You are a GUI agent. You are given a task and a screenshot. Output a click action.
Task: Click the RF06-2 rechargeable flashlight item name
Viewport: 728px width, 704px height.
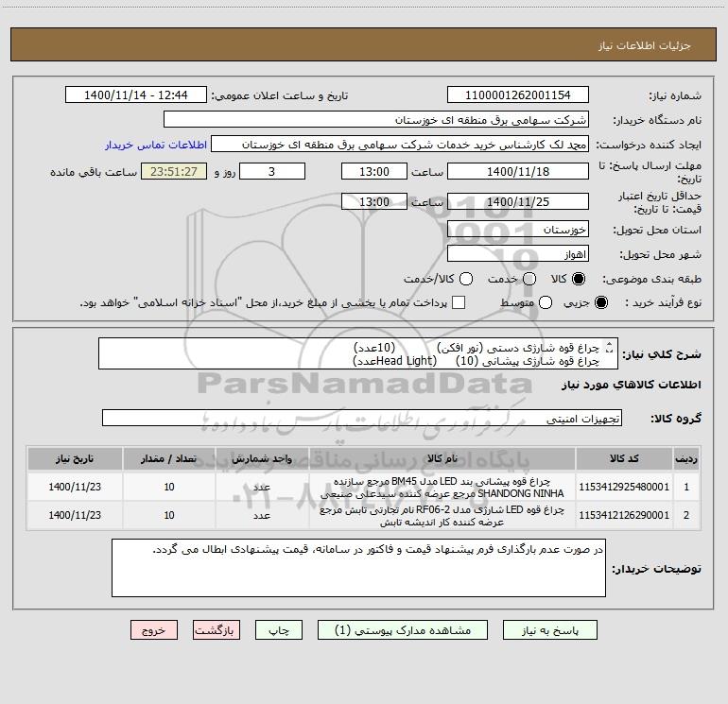[x=442, y=516]
